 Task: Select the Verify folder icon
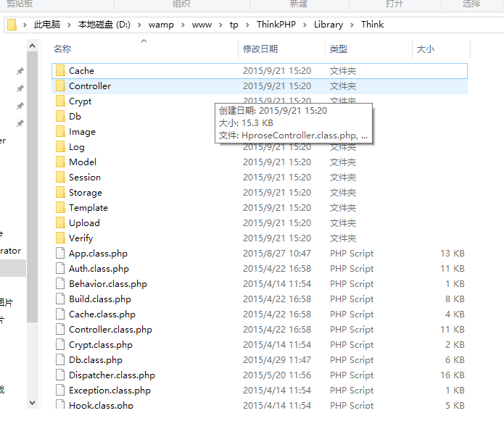tap(60, 238)
